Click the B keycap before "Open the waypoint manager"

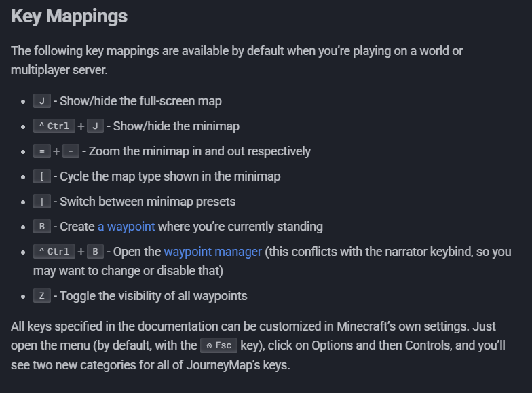95,252
